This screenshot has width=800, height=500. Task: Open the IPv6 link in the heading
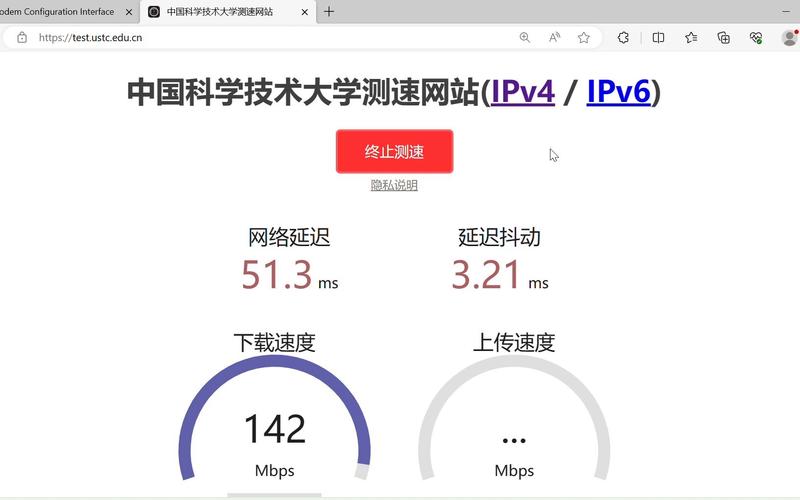tap(618, 92)
